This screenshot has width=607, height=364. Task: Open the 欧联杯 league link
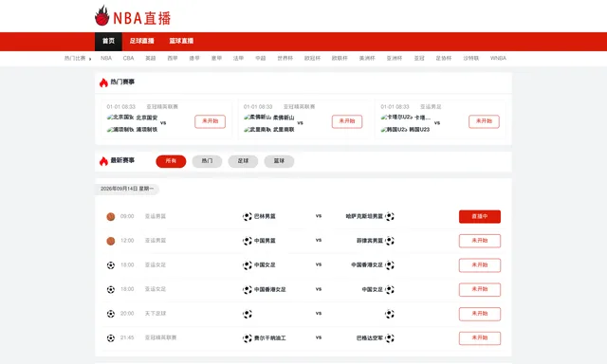coord(340,58)
